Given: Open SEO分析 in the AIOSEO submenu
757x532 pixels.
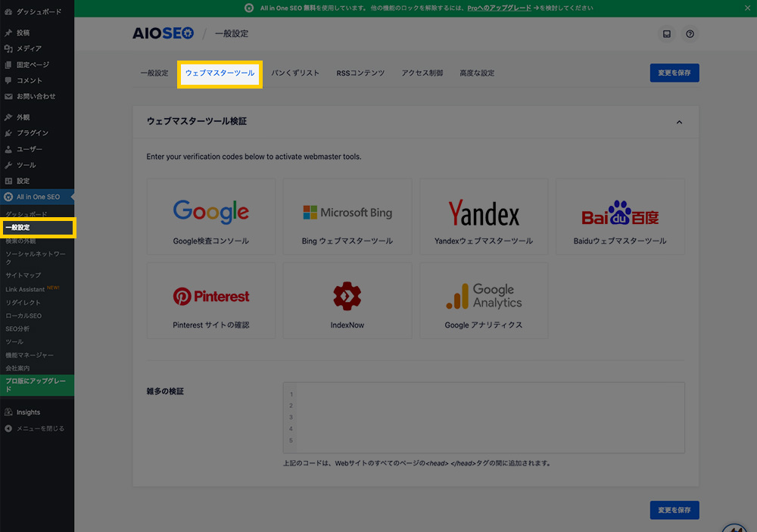Looking at the screenshot, I should pyautogui.click(x=17, y=328).
